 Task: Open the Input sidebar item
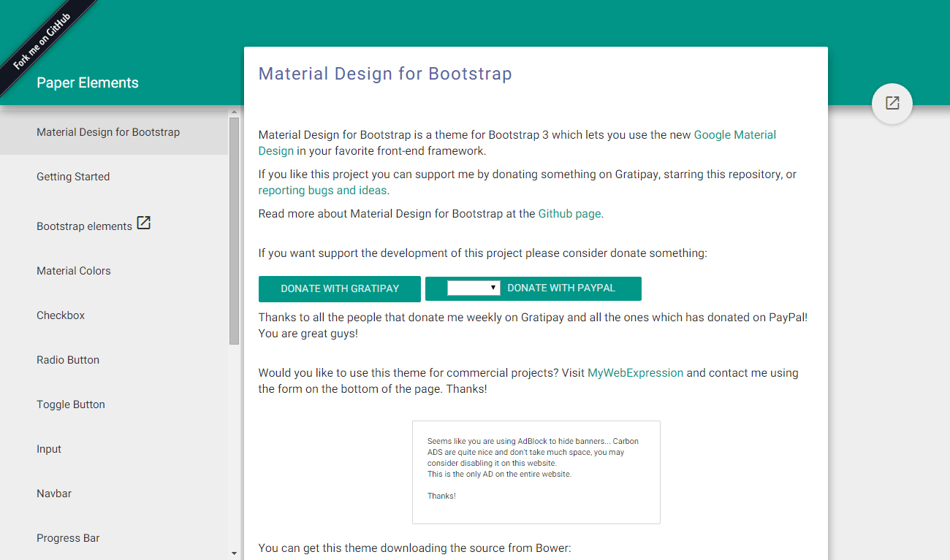pos(114,449)
